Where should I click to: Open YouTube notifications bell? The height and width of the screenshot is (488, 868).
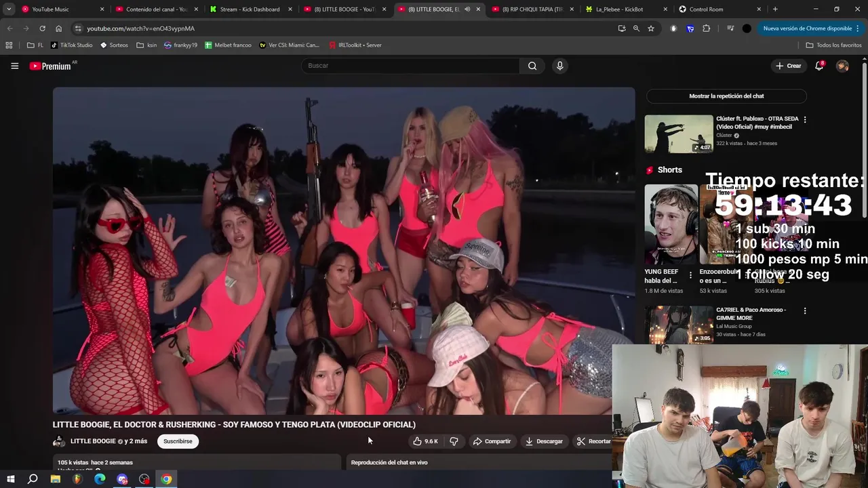tap(819, 66)
